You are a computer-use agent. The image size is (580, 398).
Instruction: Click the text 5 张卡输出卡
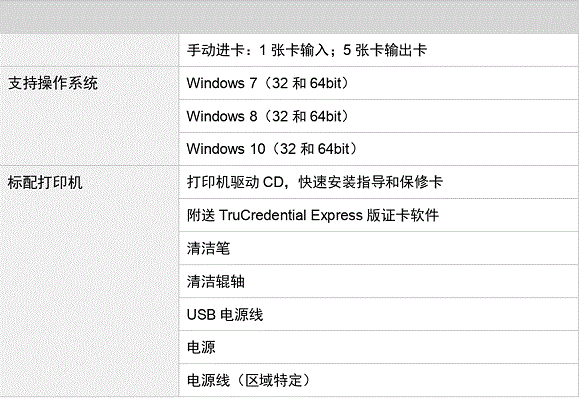pyautogui.click(x=385, y=50)
